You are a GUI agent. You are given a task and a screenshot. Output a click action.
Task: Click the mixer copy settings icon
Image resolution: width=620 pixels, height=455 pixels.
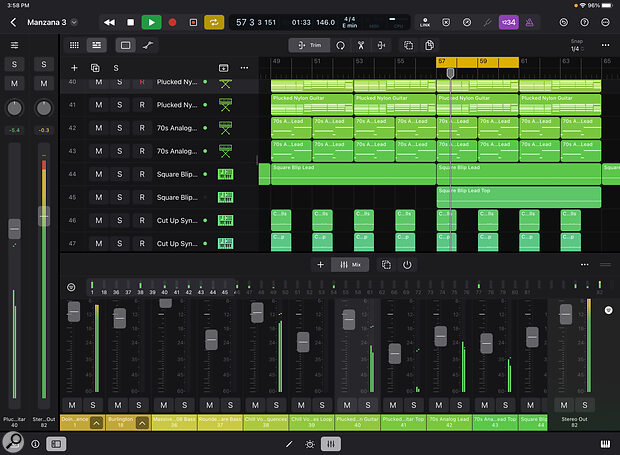[386, 265]
